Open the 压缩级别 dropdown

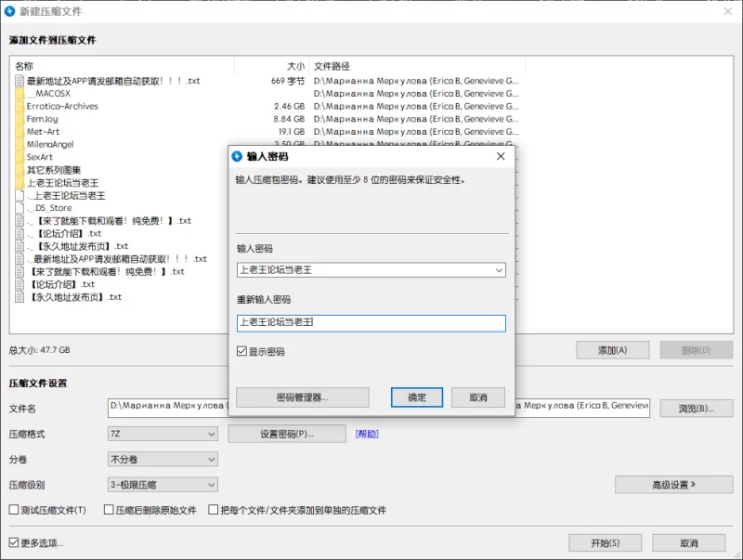point(163,485)
